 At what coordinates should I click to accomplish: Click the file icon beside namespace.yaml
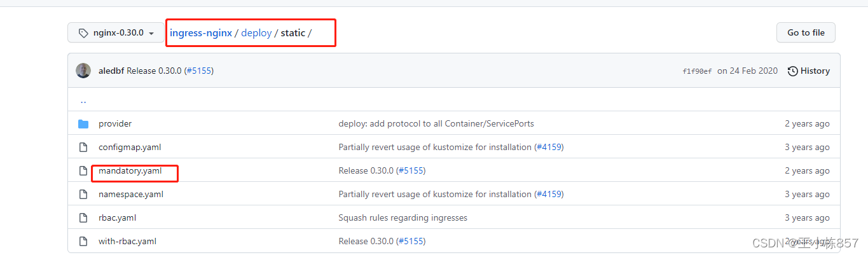click(x=83, y=194)
